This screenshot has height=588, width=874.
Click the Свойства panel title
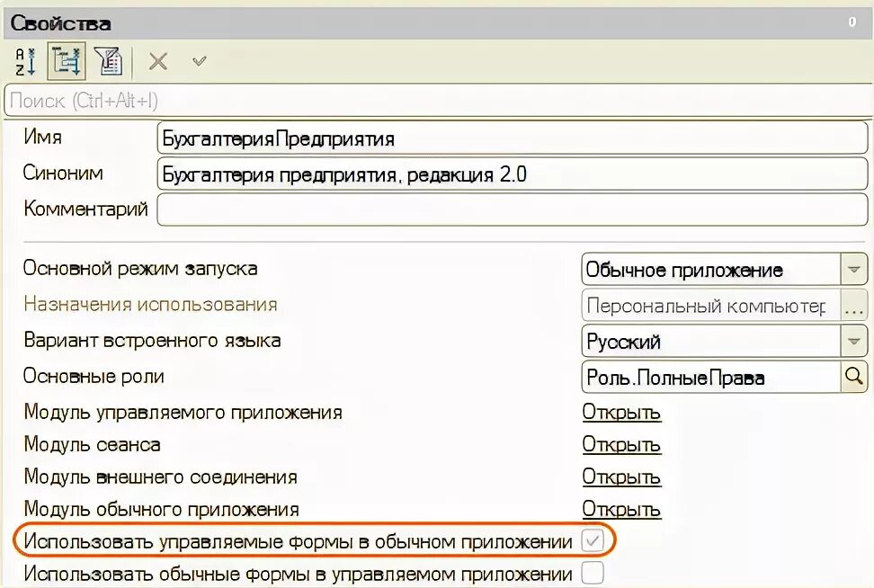(x=60, y=22)
